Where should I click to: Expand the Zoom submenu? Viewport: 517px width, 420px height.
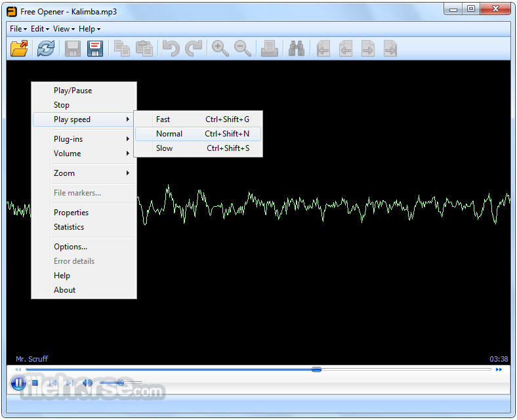84,173
